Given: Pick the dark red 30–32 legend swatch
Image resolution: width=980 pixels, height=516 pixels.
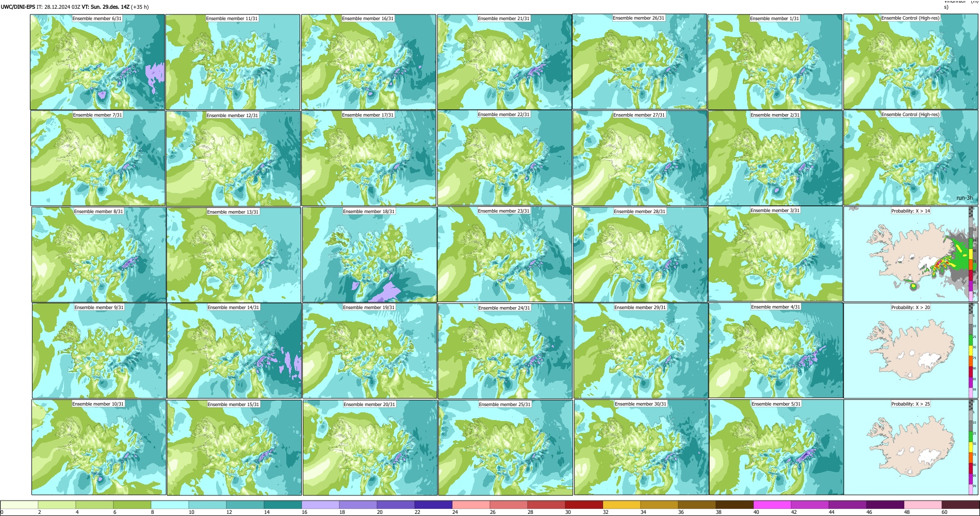Looking at the screenshot, I should [584, 505].
